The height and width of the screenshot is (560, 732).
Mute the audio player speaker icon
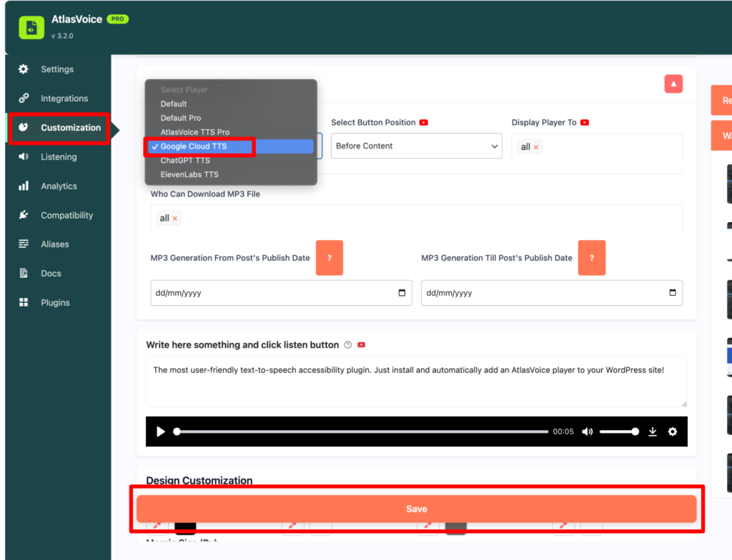tap(588, 431)
